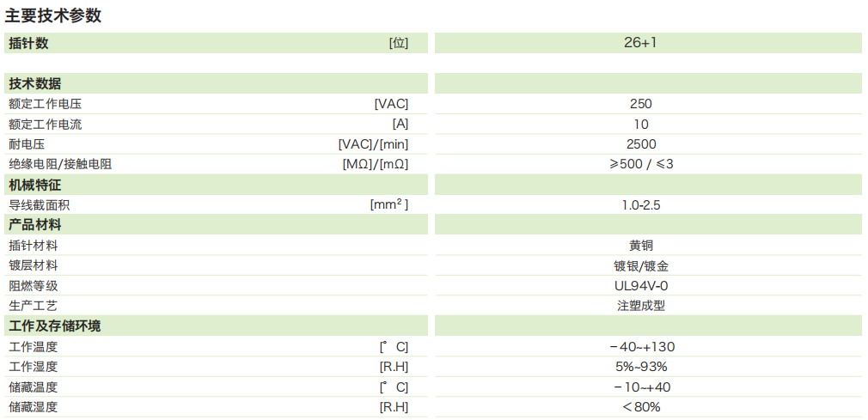Click the [VAC]/[min] unit text
Screen dimensions: 868x420
[373, 144]
